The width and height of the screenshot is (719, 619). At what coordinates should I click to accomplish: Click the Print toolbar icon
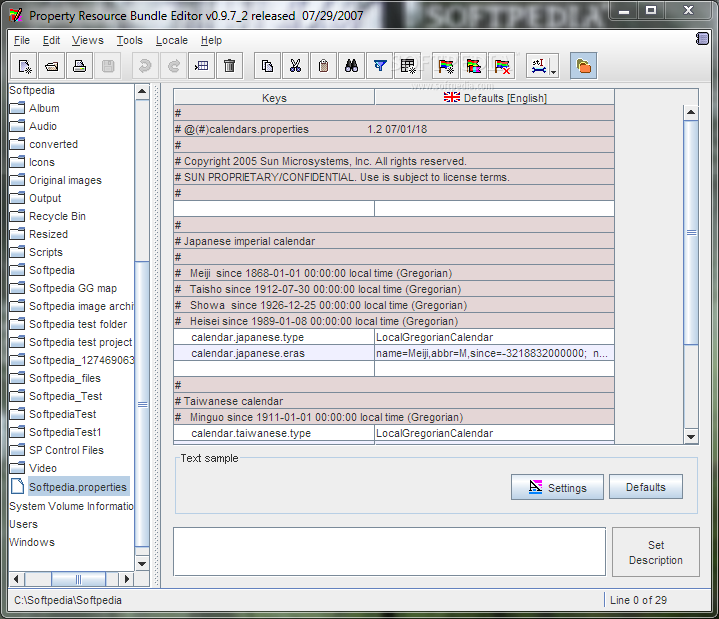pos(79,66)
